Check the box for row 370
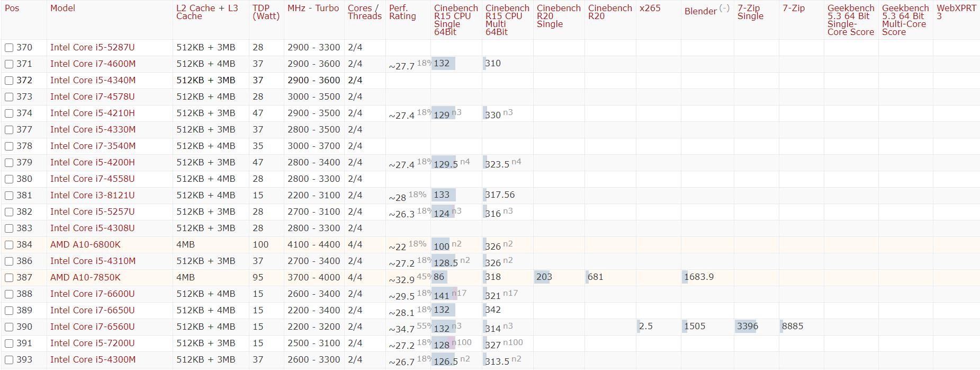This screenshot has width=980, height=370. coord(9,48)
